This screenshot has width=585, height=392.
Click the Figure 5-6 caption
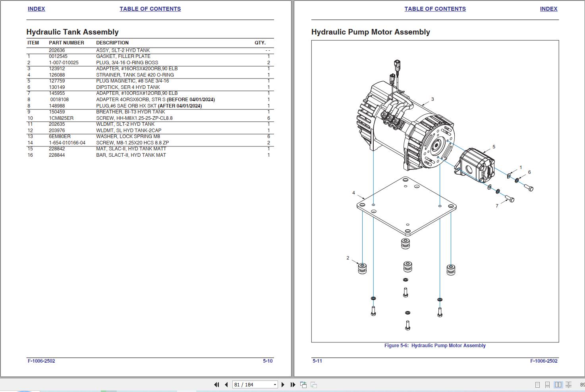pyautogui.click(x=435, y=346)
